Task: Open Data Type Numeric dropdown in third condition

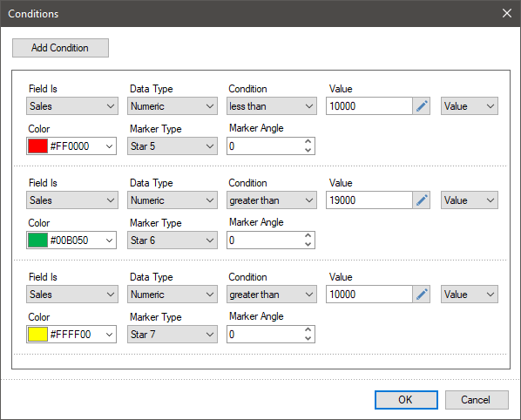Action: [173, 294]
